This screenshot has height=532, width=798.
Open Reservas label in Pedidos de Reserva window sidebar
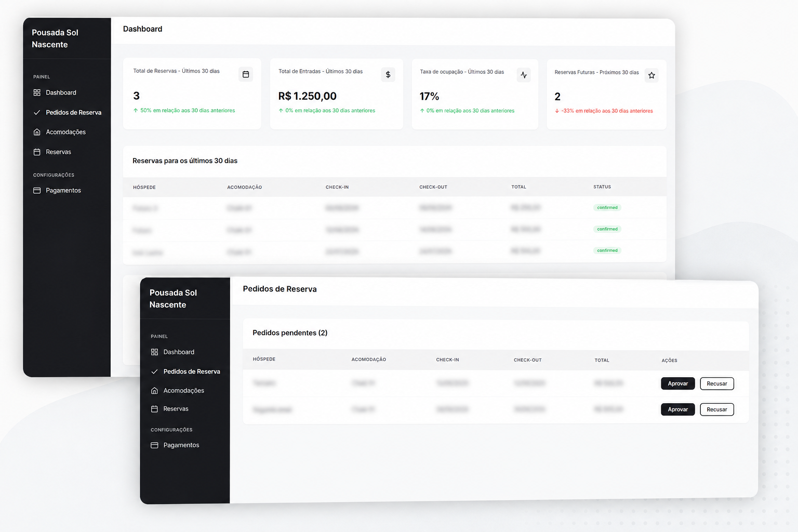coord(176,409)
